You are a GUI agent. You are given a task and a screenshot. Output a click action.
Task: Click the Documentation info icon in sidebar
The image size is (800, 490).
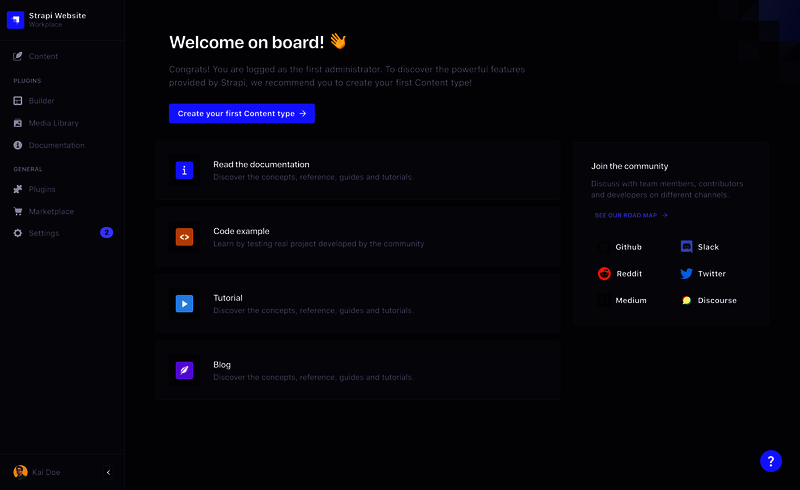coord(18,145)
